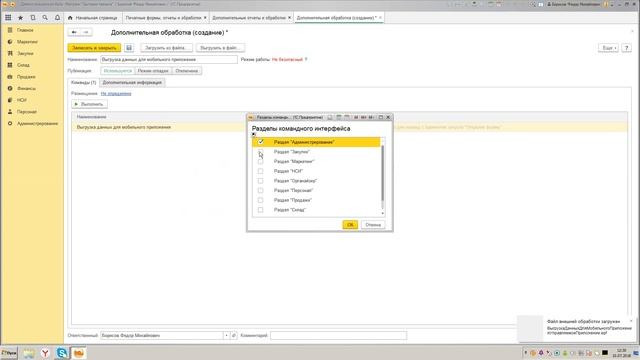The height and width of the screenshot is (360, 640).
Task: Switch to Начальная страница tab
Action: tap(93, 18)
